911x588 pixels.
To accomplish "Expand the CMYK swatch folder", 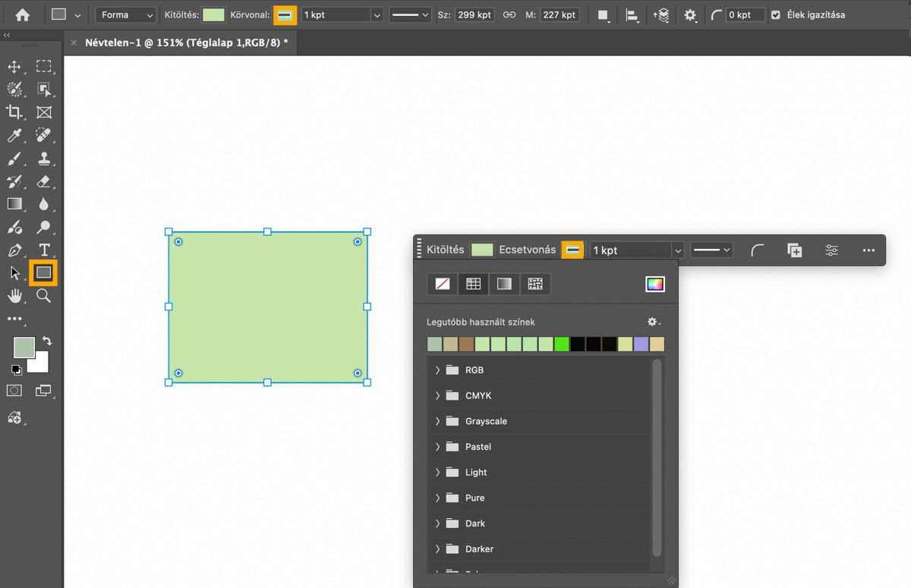I will click(437, 395).
